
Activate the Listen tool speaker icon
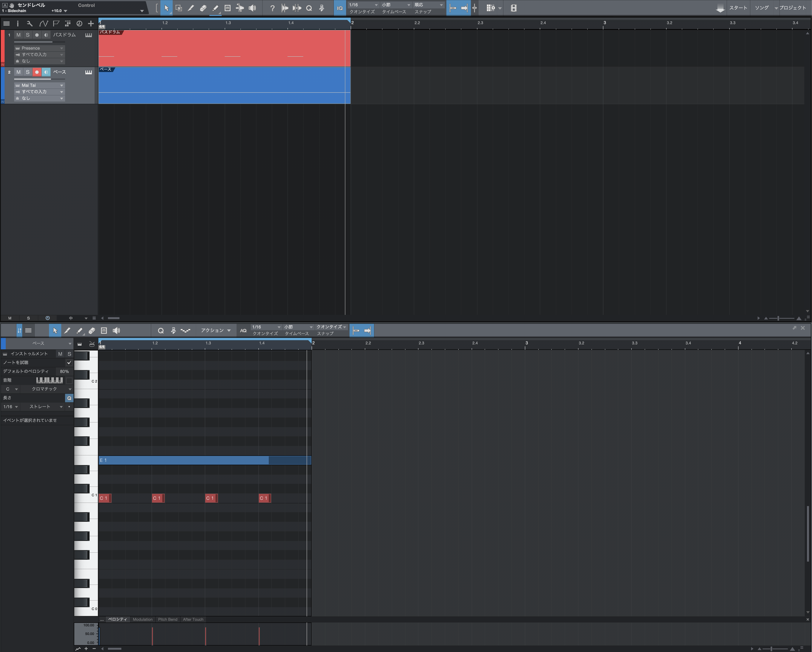coord(252,7)
